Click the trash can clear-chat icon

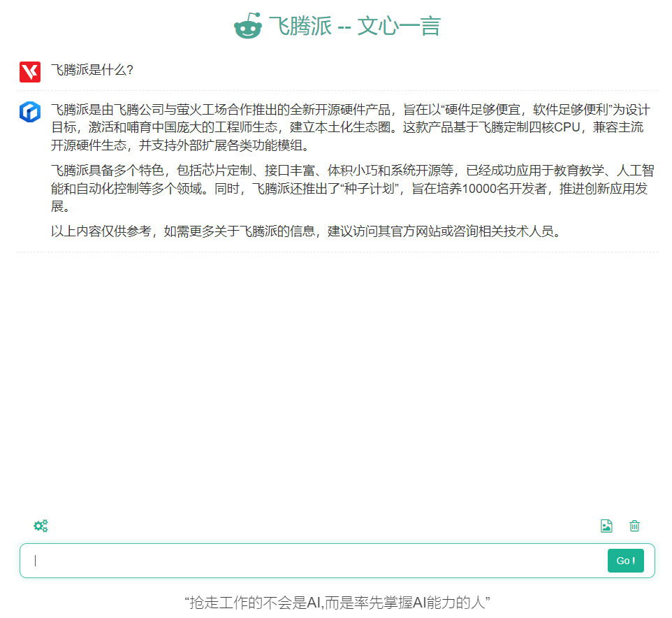pos(634,526)
